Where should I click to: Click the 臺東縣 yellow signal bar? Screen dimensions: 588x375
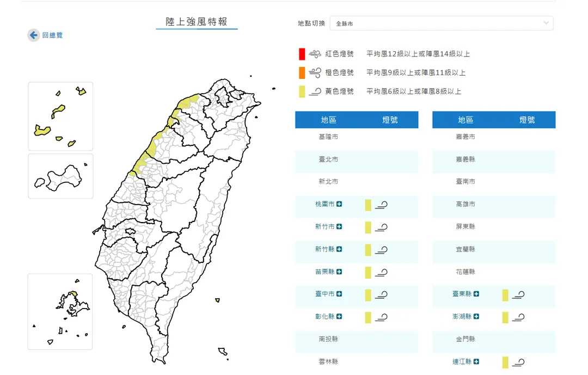pyautogui.click(x=505, y=295)
